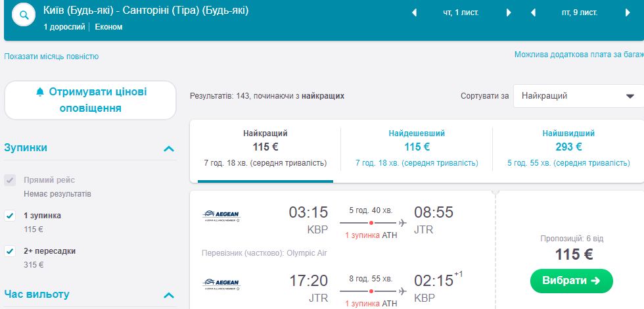Switch to the Найшвидший tab
This screenshot has height=309, width=644.
pyautogui.click(x=568, y=147)
